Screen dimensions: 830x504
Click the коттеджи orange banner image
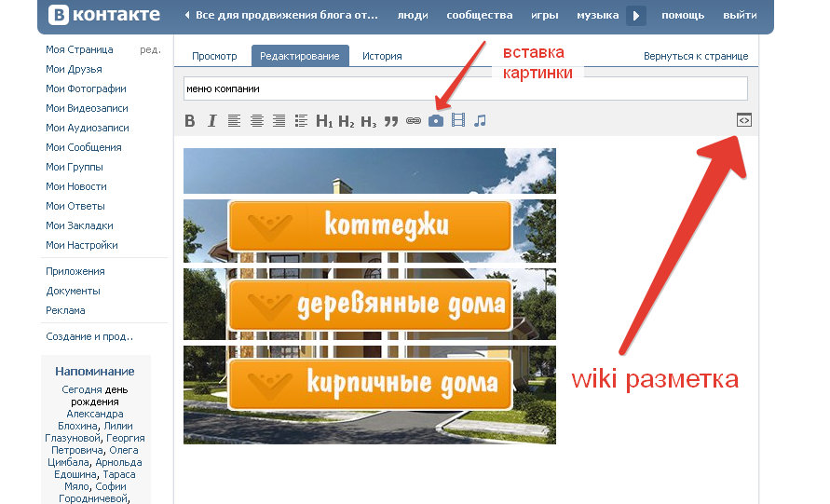pos(370,225)
